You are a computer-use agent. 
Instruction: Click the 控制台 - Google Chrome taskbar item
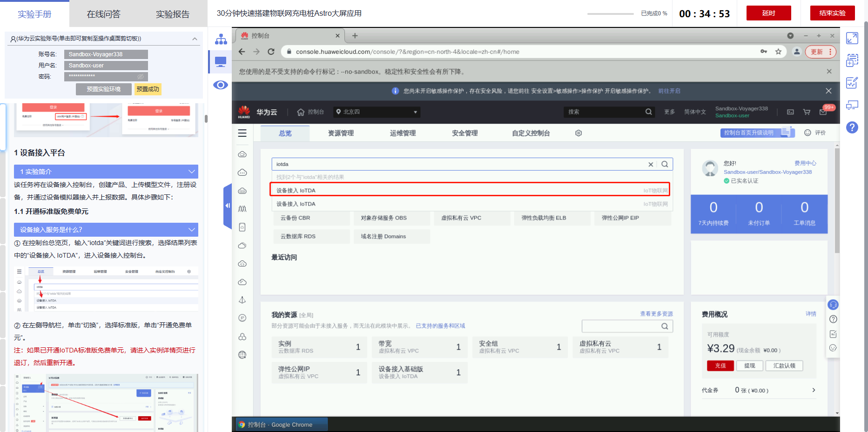(x=281, y=425)
